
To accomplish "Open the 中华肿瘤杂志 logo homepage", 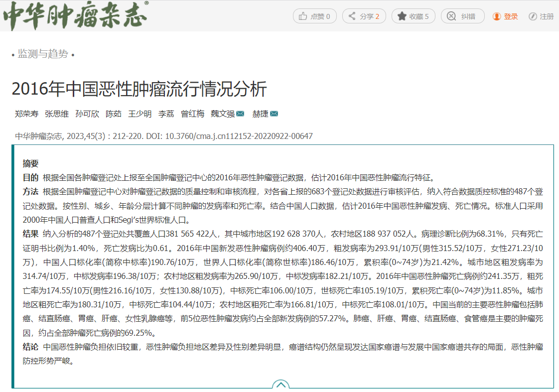I will coord(75,16).
